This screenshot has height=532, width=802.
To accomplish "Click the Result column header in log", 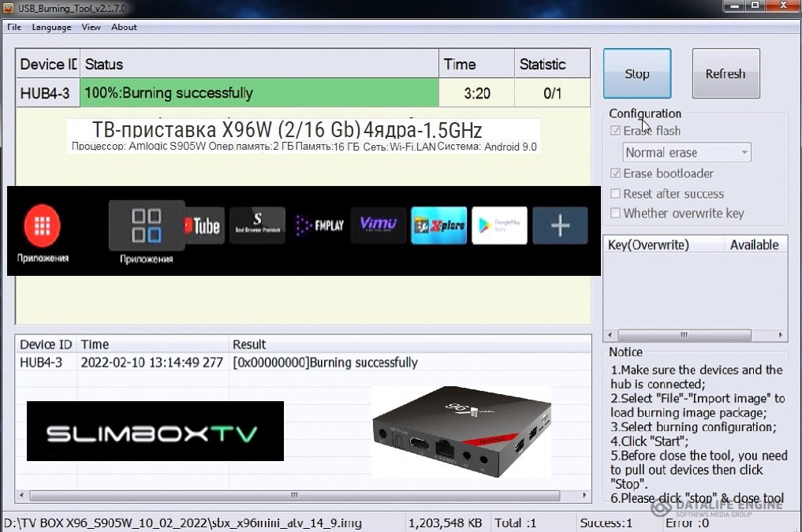I will [x=410, y=344].
